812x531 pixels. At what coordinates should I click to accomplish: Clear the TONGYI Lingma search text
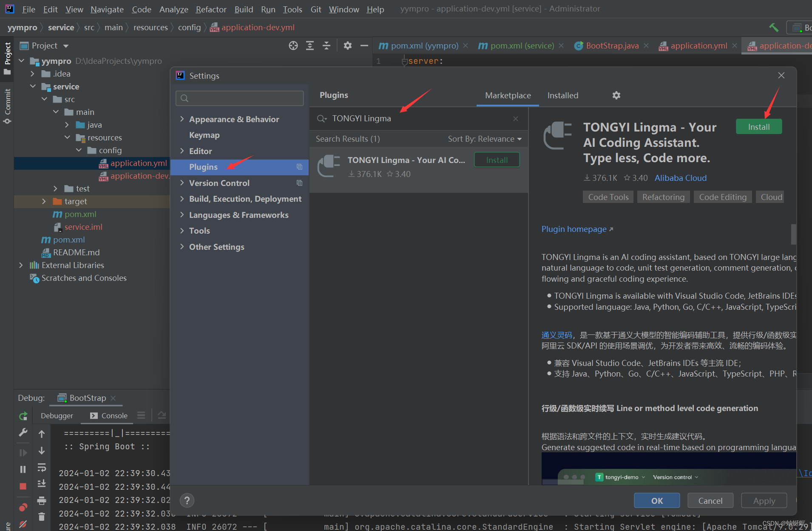click(516, 119)
